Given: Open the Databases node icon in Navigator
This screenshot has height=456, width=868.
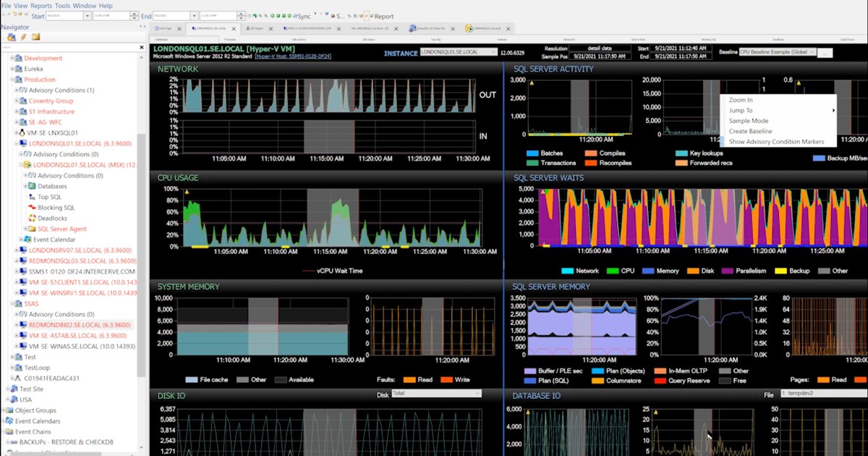Looking at the screenshot, I should pos(32,186).
